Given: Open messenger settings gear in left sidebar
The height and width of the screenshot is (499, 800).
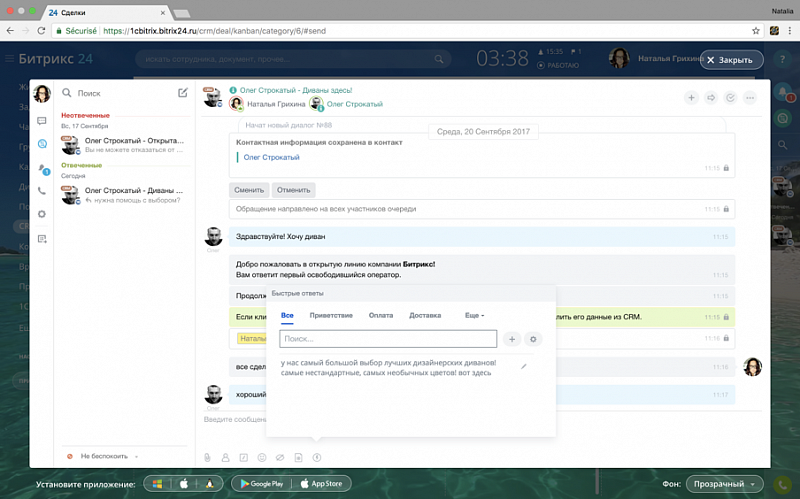Looking at the screenshot, I should [x=42, y=214].
